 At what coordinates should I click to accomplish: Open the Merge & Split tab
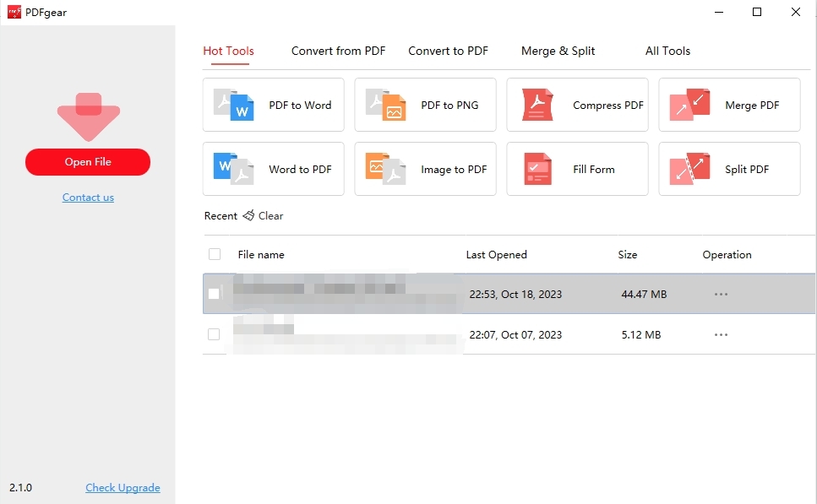pyautogui.click(x=558, y=51)
